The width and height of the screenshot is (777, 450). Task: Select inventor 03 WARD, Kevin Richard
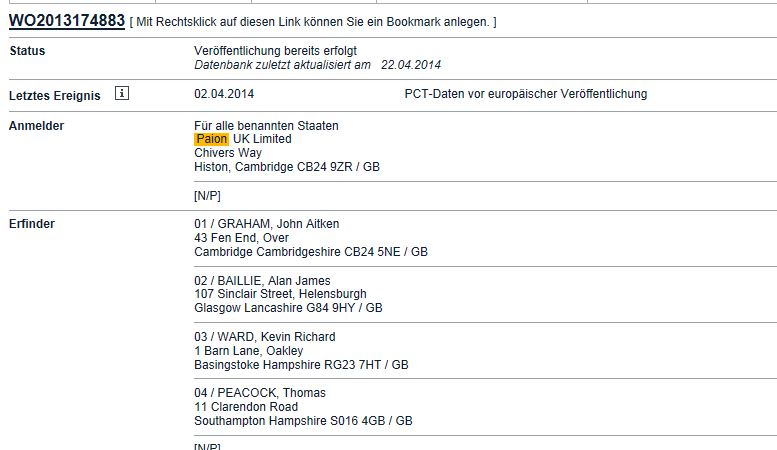point(265,337)
